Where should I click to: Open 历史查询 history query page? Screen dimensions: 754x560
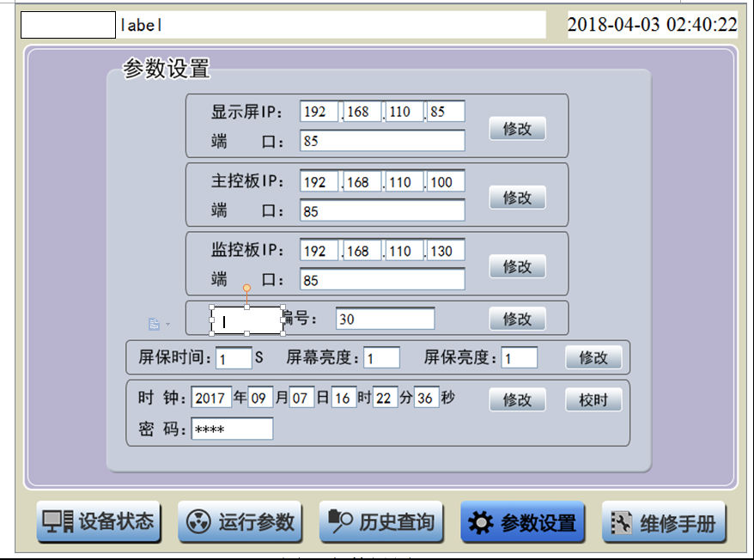pyautogui.click(x=381, y=522)
